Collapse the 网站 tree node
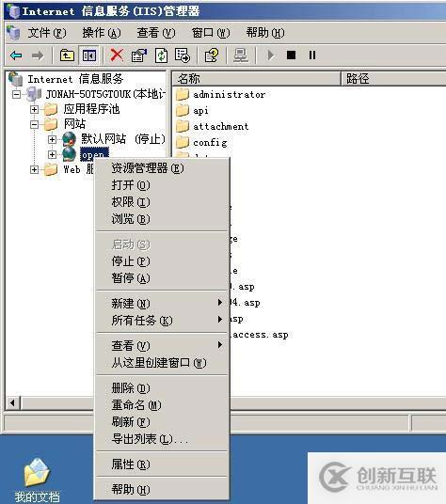The width and height of the screenshot is (446, 504). point(34,124)
